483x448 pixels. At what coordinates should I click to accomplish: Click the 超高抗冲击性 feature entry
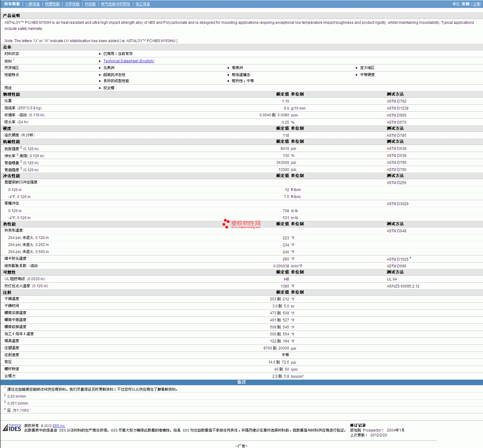114,75
